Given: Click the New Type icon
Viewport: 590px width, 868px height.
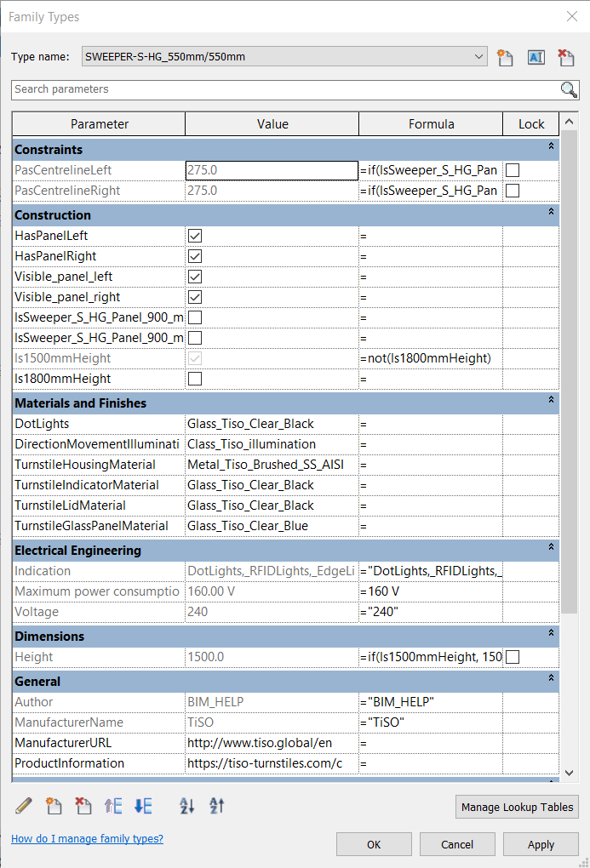Looking at the screenshot, I should 506,58.
